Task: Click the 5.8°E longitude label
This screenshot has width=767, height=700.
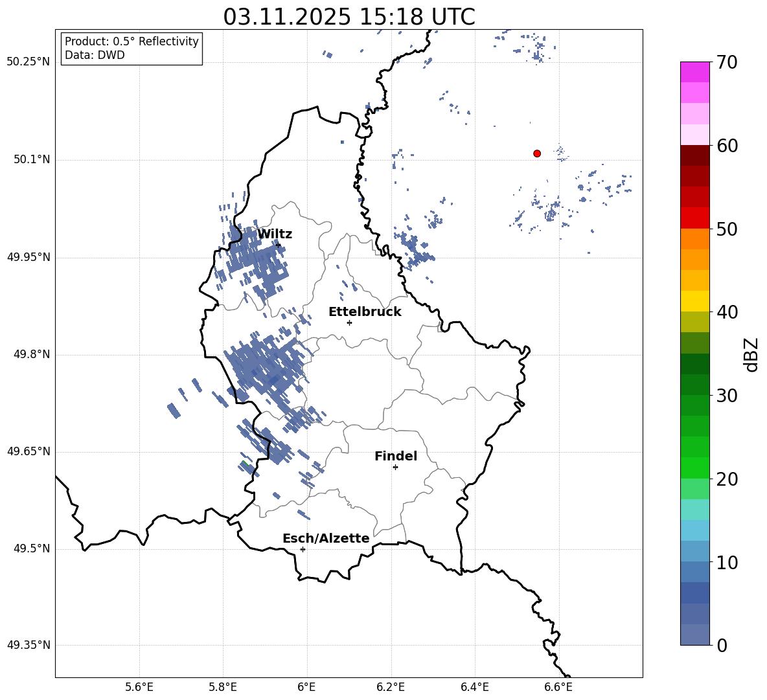Action: tap(223, 688)
